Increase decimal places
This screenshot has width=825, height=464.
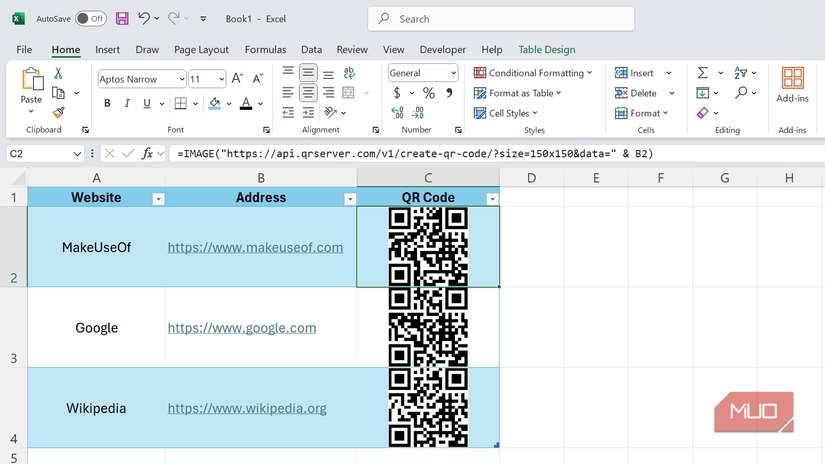click(397, 113)
